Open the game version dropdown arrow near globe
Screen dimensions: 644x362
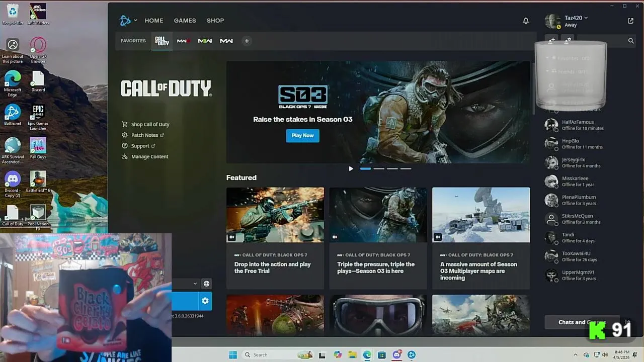coord(195,284)
